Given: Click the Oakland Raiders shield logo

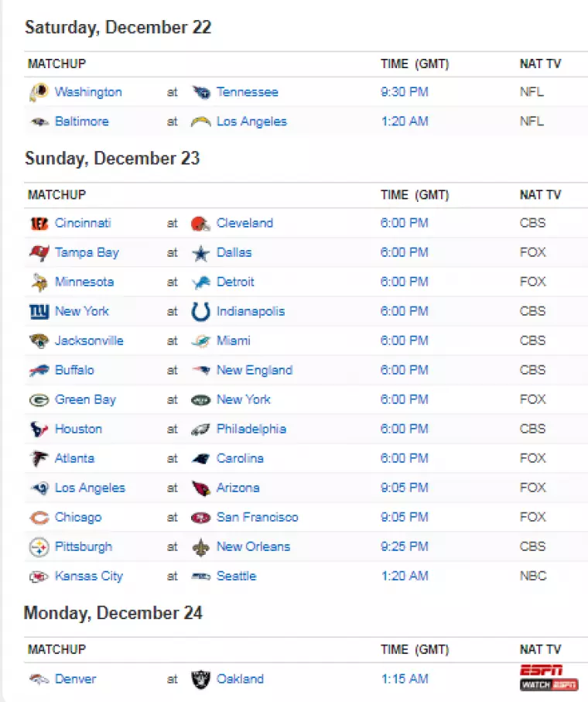Looking at the screenshot, I should point(200,680).
